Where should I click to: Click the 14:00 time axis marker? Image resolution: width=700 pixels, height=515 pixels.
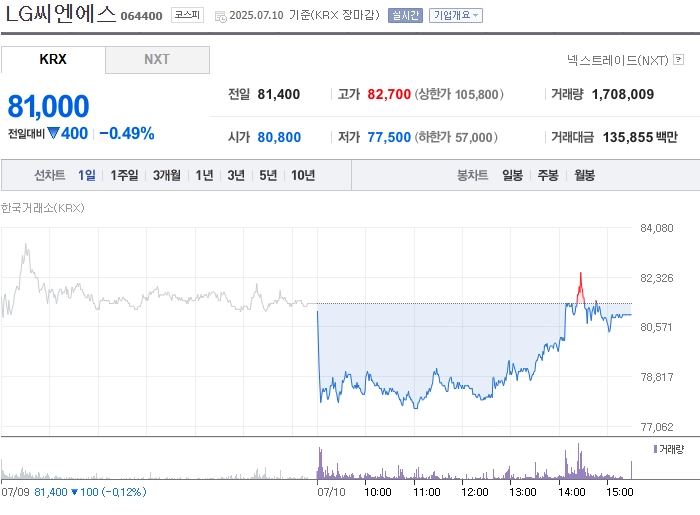(x=571, y=492)
